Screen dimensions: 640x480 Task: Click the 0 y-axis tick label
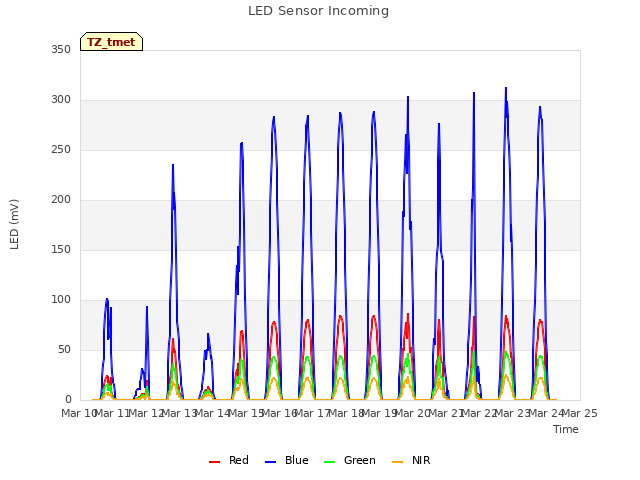[68, 400]
